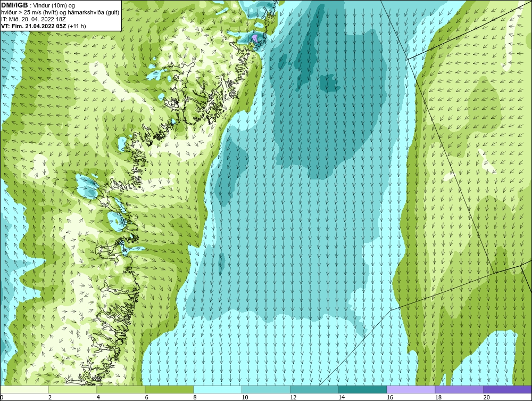The height and width of the screenshot is (401, 532).
Task: Click the "Vindur (10m) og" text
Action: 54,5
